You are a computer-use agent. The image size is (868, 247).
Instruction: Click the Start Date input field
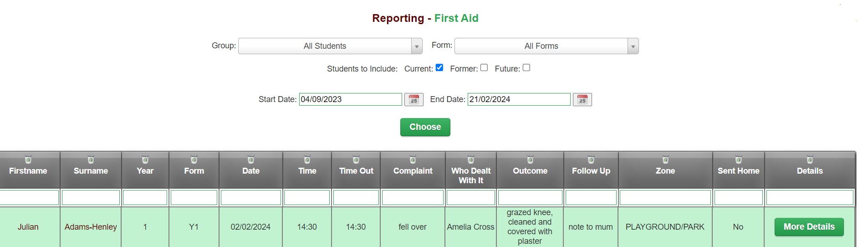[351, 99]
